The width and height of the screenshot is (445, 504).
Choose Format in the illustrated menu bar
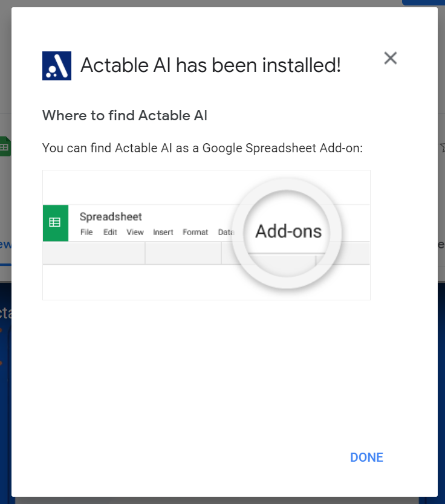[x=195, y=232]
